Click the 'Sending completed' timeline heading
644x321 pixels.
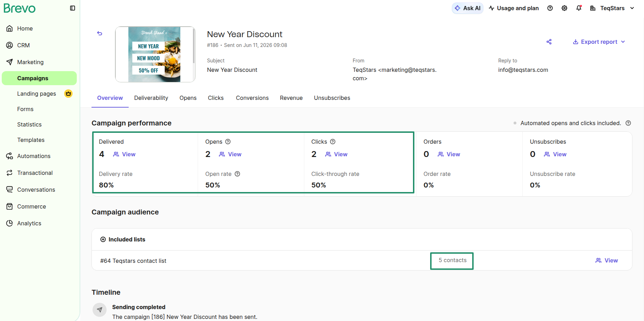tap(139, 307)
